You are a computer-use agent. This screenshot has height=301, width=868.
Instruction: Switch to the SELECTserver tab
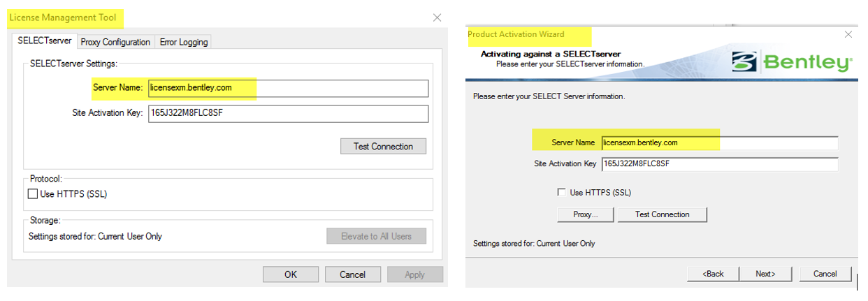(x=44, y=41)
